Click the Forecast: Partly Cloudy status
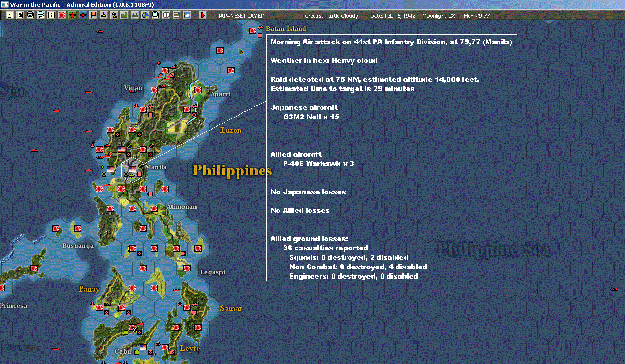 click(330, 16)
